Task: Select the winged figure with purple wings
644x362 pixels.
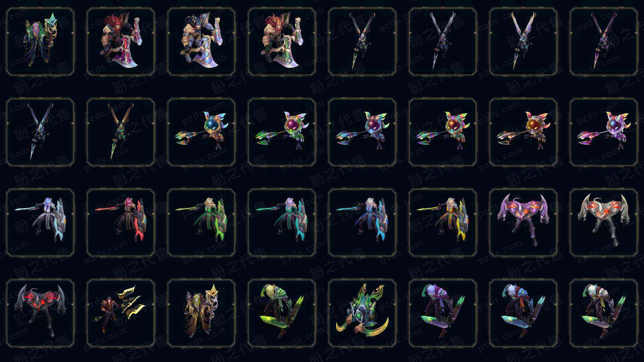Action: pyautogui.click(x=604, y=42)
